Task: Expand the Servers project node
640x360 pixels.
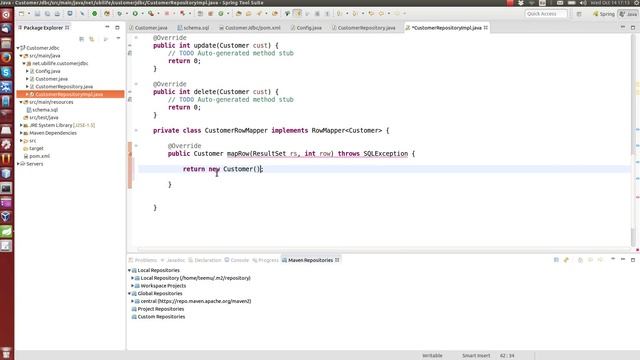Action: (x=18, y=164)
